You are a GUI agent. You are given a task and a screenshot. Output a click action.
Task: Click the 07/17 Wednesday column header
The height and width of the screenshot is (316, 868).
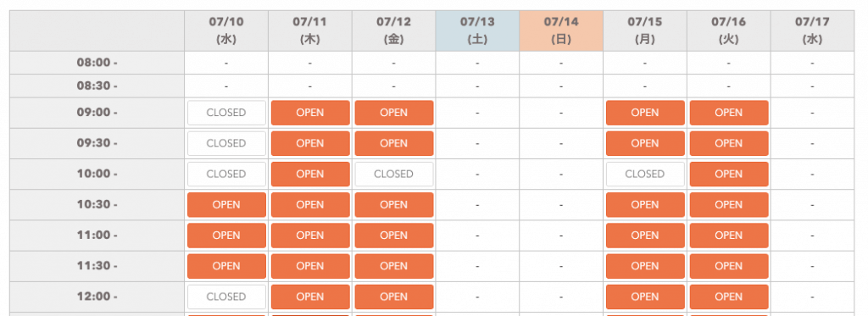tap(812, 30)
